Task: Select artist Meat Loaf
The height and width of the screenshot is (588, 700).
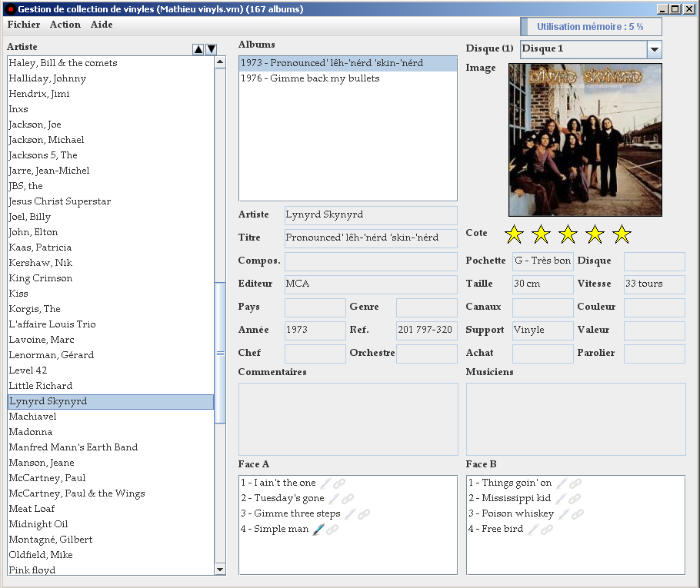Action: pyautogui.click(x=111, y=509)
